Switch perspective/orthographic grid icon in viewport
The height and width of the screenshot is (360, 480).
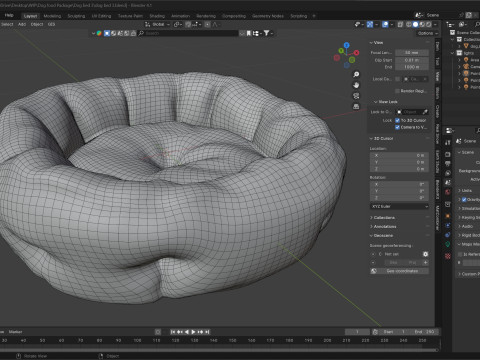[356, 106]
